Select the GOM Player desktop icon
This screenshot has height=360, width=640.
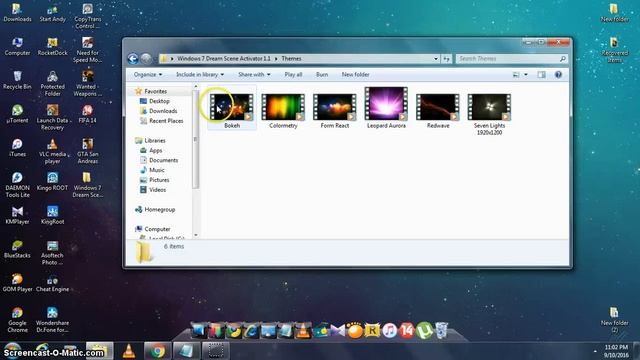point(17,282)
